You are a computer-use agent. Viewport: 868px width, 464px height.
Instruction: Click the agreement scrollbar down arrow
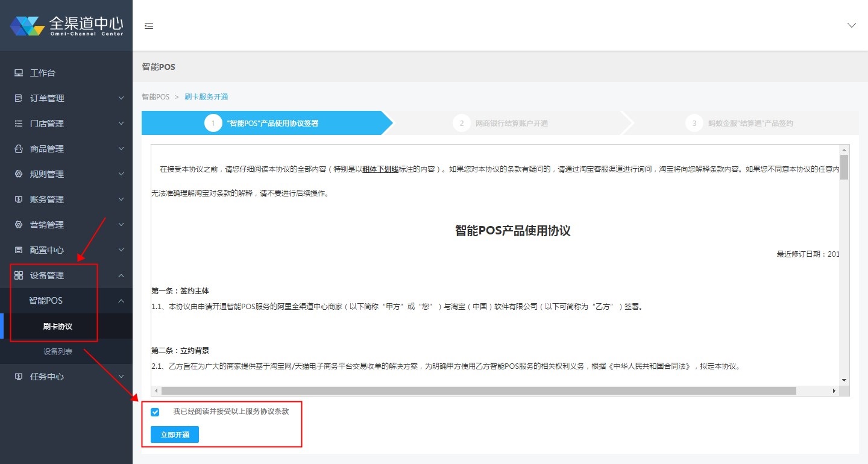844,380
